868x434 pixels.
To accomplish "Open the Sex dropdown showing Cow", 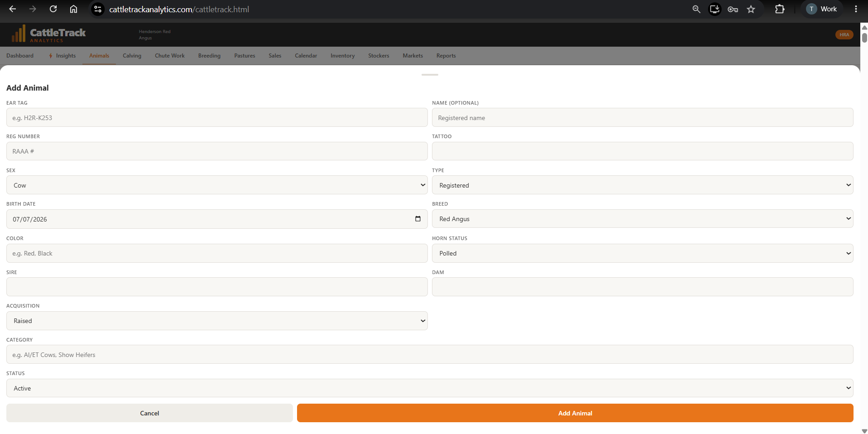I will pos(217,185).
